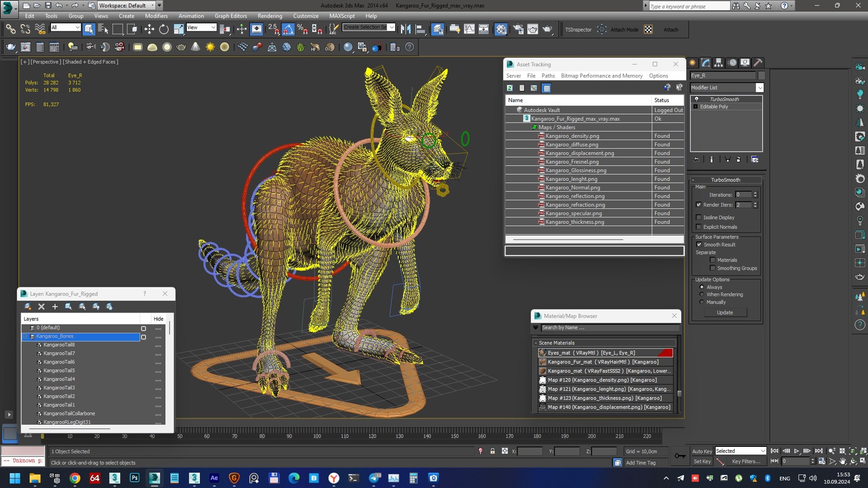This screenshot has height=488, width=868.
Task: Toggle the Render Iters checkbox
Action: [x=698, y=205]
